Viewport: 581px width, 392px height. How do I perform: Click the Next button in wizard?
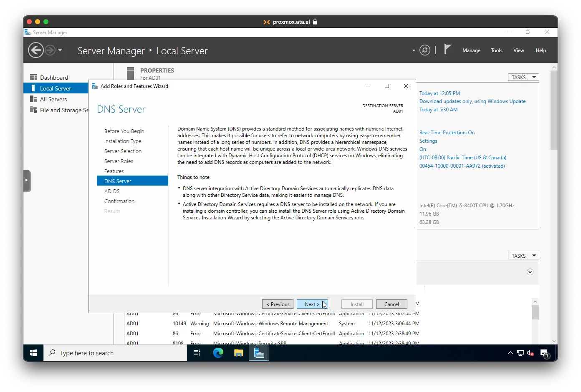[x=312, y=304]
